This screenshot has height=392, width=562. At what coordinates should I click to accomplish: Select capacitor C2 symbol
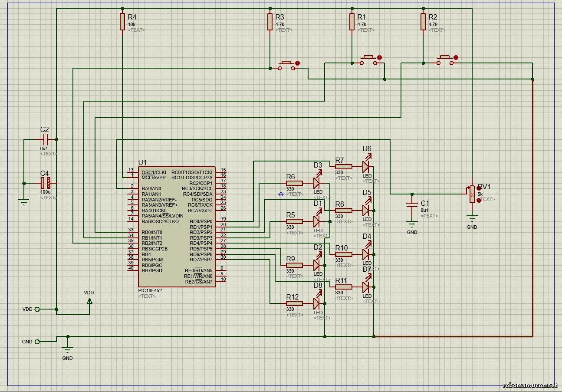pos(45,139)
